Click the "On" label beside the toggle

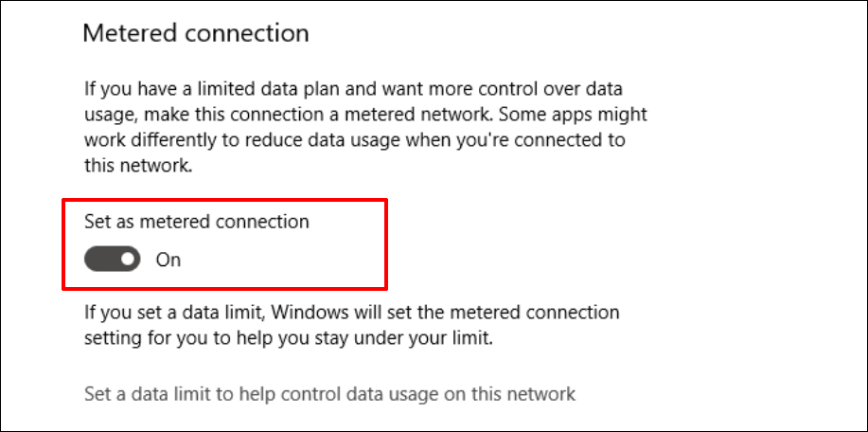point(168,260)
